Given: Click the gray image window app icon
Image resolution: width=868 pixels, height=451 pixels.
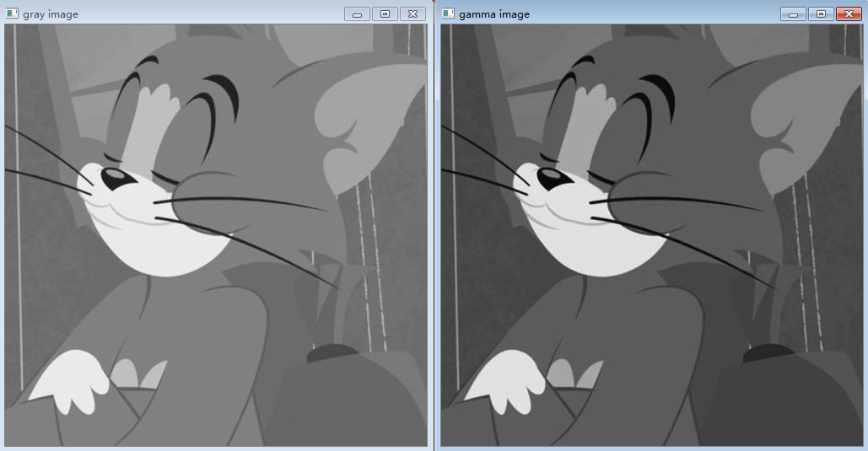Looking at the screenshot, I should (12, 13).
